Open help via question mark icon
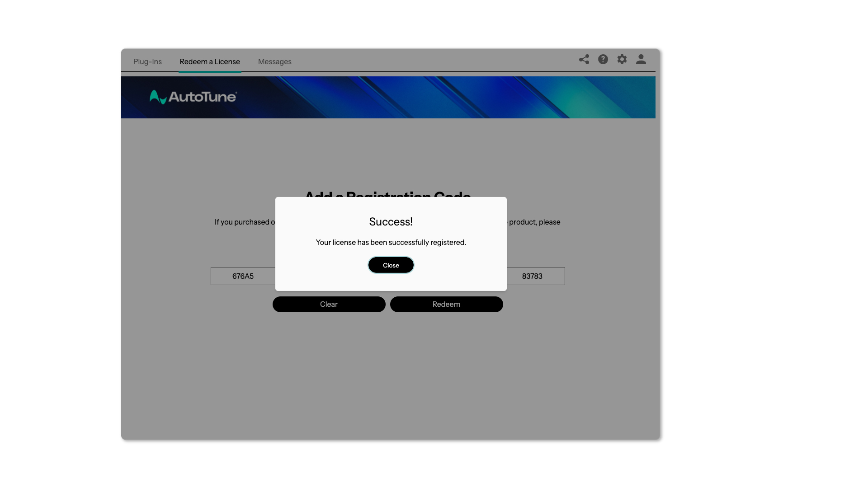868x488 pixels. (603, 59)
